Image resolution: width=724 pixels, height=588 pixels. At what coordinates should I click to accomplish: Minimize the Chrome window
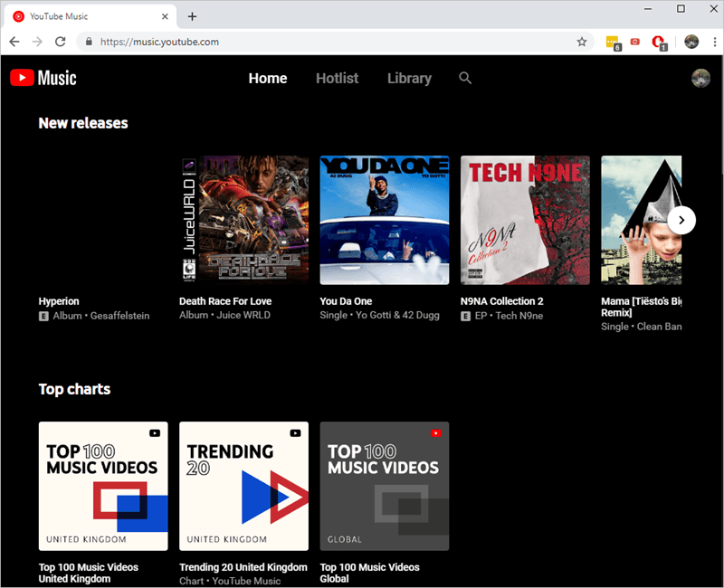point(648,9)
